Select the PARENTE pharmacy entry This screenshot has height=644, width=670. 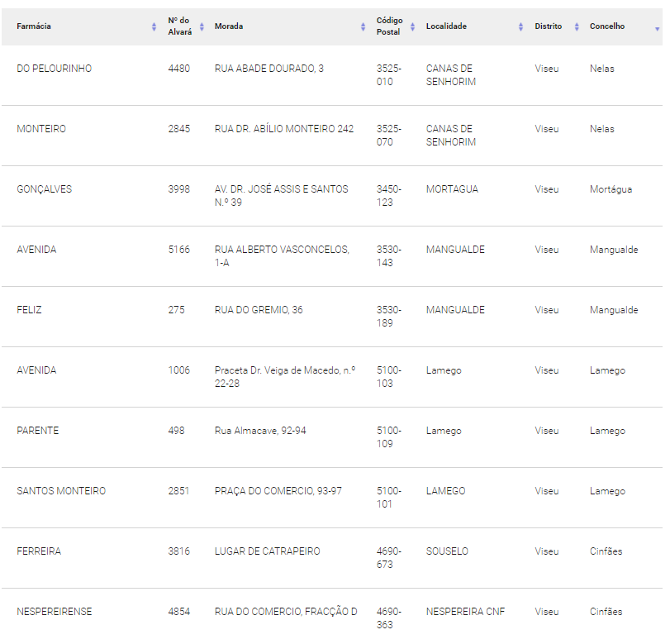(38, 431)
